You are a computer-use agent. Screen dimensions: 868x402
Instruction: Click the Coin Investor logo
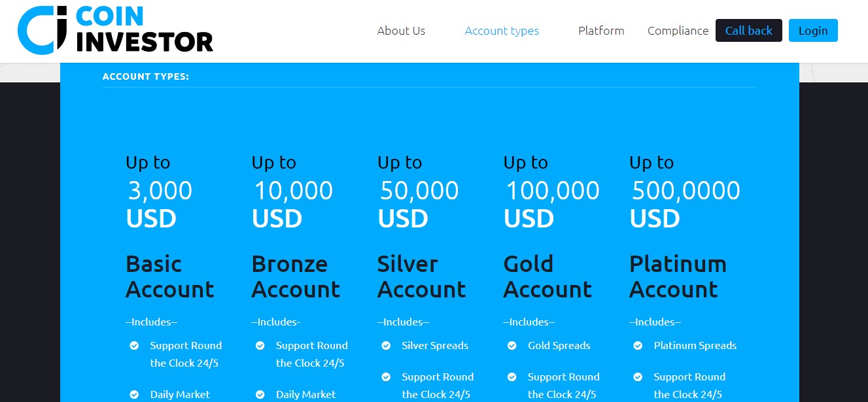point(115,29)
